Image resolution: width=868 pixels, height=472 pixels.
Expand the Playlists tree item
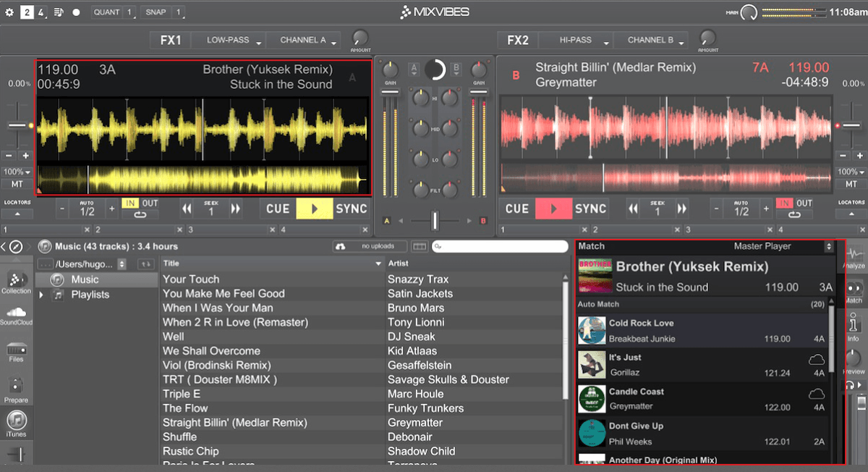click(41, 295)
